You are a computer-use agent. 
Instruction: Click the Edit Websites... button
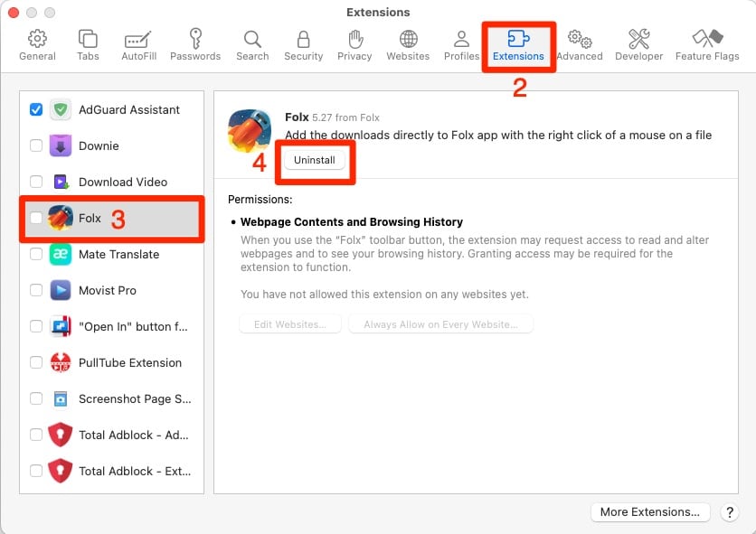[290, 324]
